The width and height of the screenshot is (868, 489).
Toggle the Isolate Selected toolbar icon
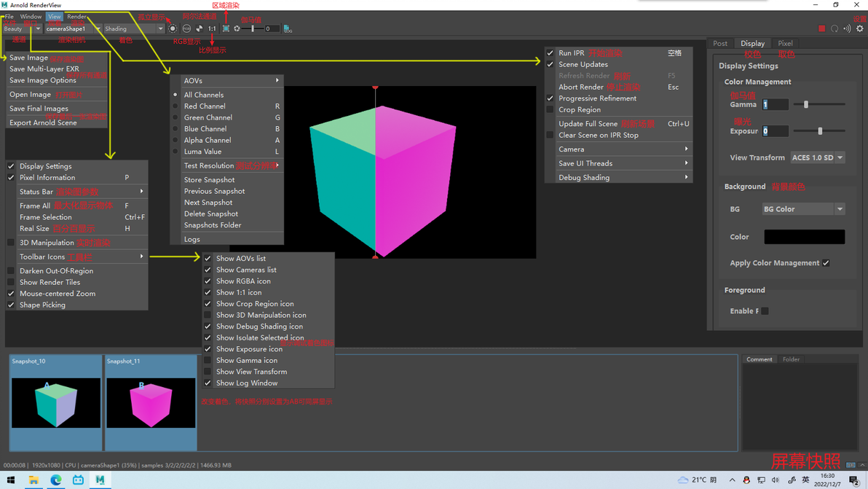(173, 28)
